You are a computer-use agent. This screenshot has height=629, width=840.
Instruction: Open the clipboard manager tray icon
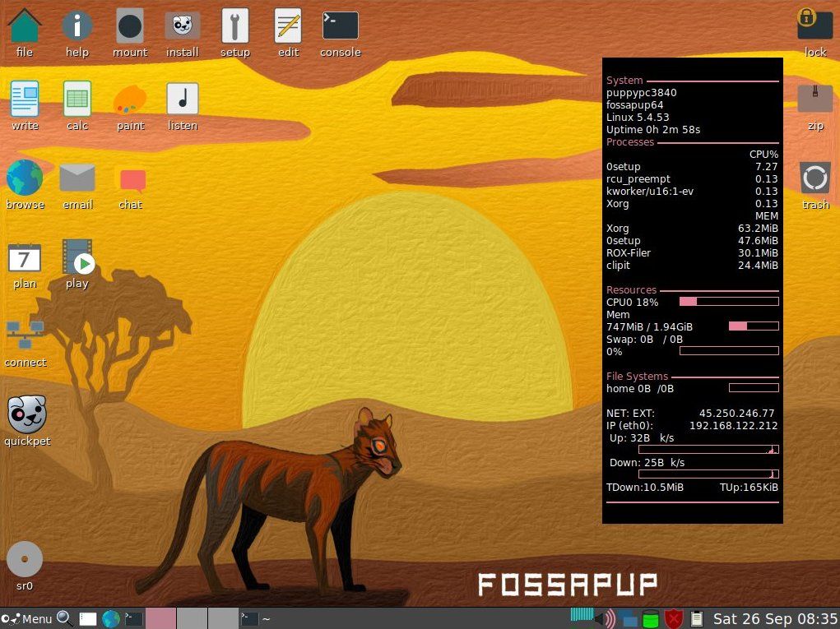tap(696, 619)
